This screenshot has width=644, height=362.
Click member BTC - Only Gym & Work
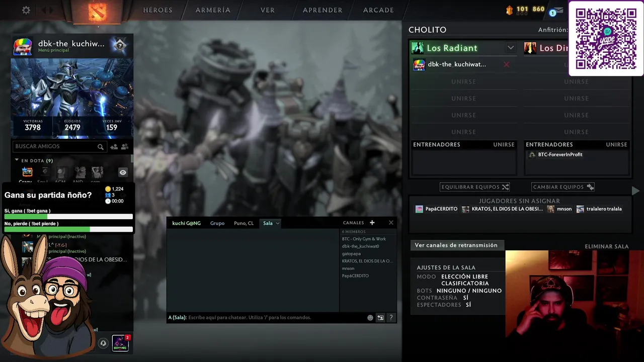coord(364,239)
